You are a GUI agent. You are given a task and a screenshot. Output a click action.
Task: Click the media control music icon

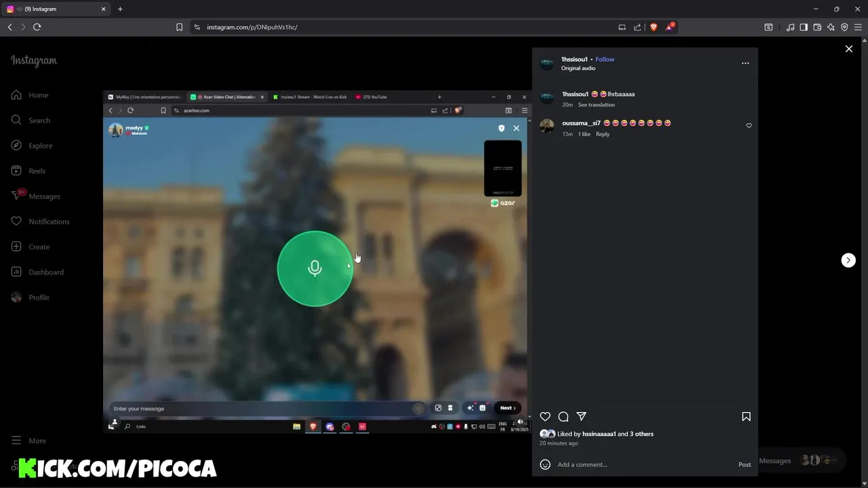click(x=790, y=27)
